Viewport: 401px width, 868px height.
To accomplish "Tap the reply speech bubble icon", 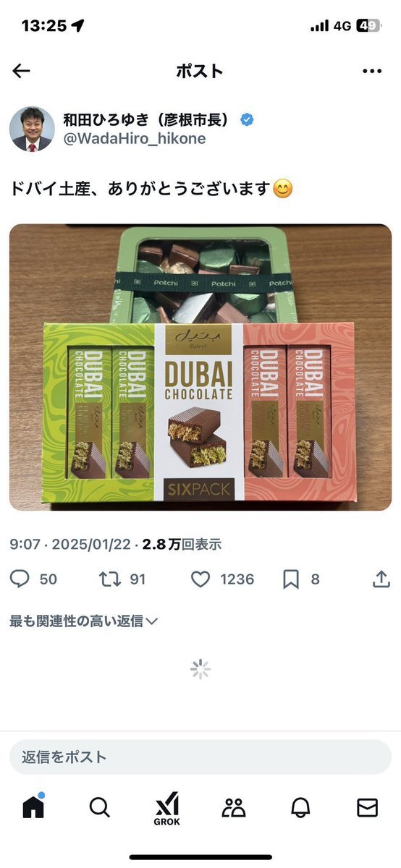I will [x=20, y=579].
